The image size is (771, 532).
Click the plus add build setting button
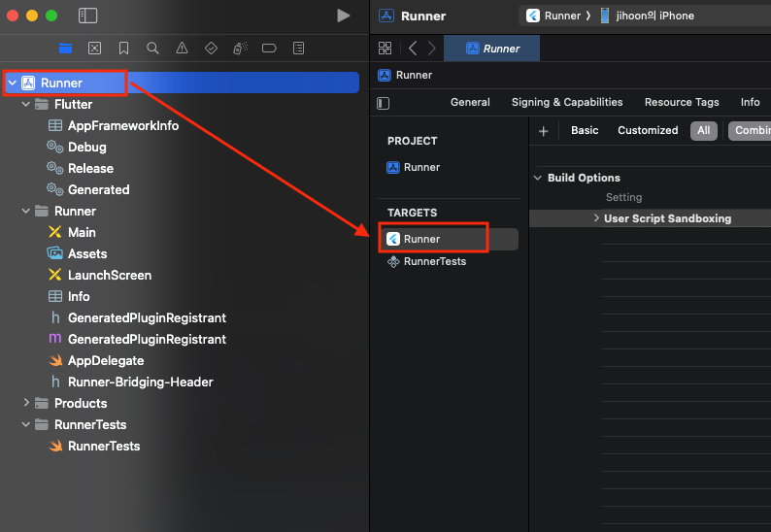coord(544,131)
